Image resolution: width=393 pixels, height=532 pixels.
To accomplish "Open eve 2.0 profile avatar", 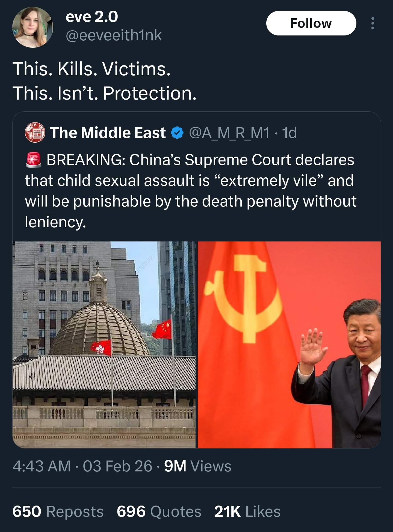I will click(33, 27).
